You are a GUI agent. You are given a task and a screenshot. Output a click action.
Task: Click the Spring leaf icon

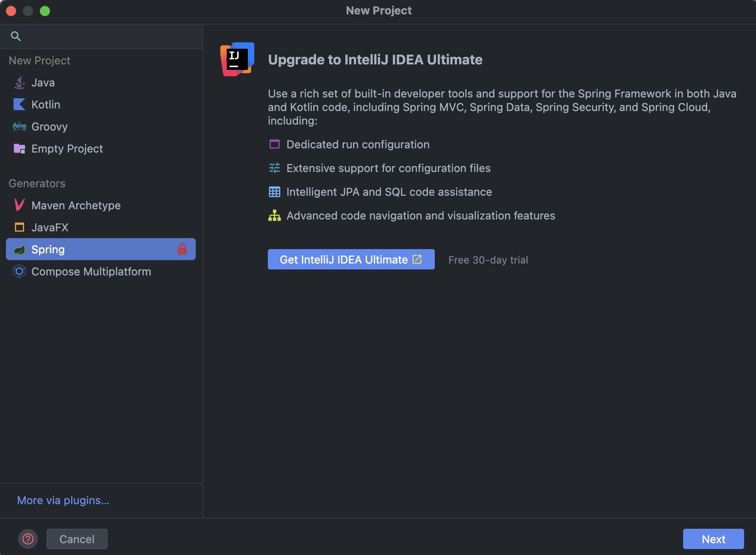[x=19, y=250]
